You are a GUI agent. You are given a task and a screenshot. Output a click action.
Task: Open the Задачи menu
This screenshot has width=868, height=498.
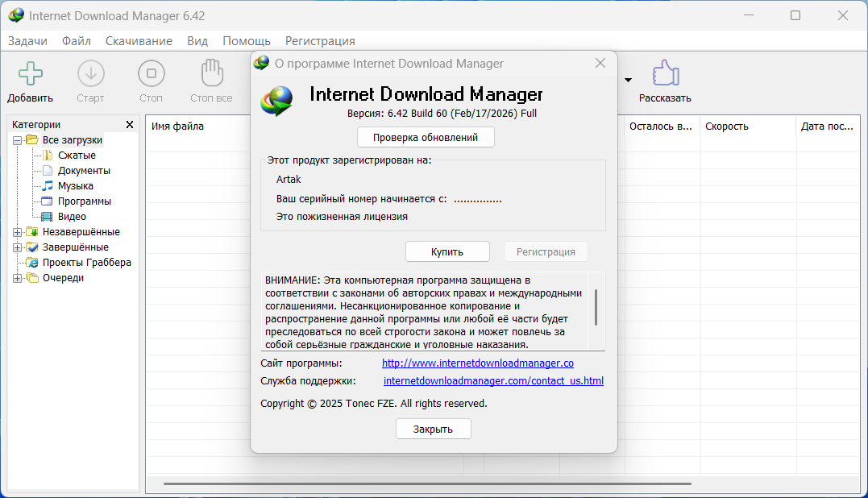pos(27,41)
